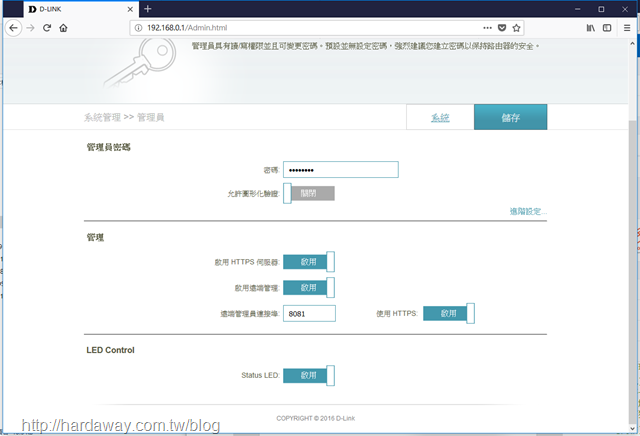Toggle the 啟用遠端管理 remote management switch
The height and width of the screenshot is (436, 640).
tap(309, 287)
